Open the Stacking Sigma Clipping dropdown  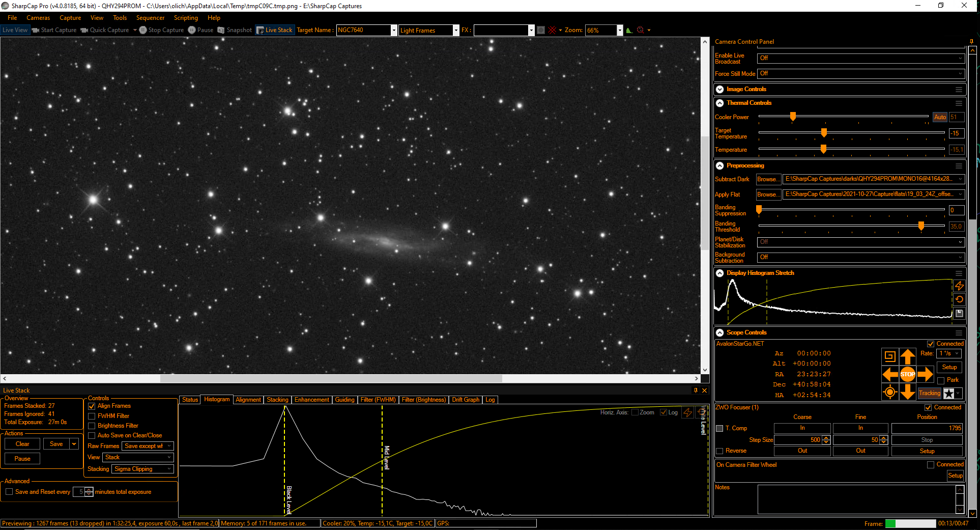click(x=142, y=469)
